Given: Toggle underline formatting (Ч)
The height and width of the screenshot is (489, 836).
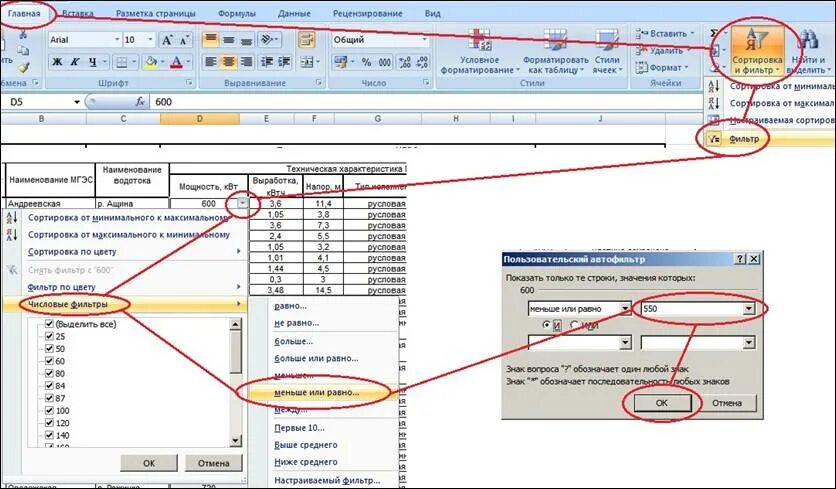Looking at the screenshot, I should click(x=93, y=62).
